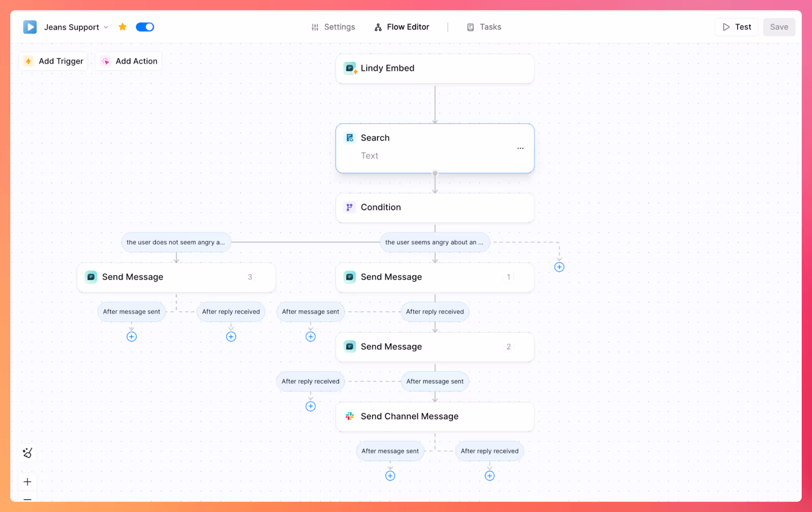
Task: Click 'After reply received' under Send Message 1
Action: (435, 312)
